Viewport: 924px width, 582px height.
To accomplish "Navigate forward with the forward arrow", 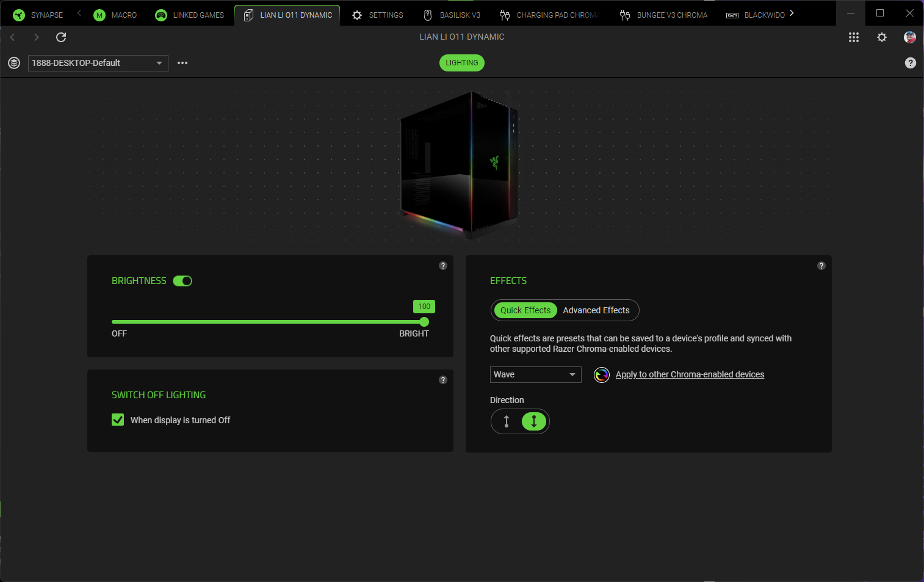I will pos(37,37).
